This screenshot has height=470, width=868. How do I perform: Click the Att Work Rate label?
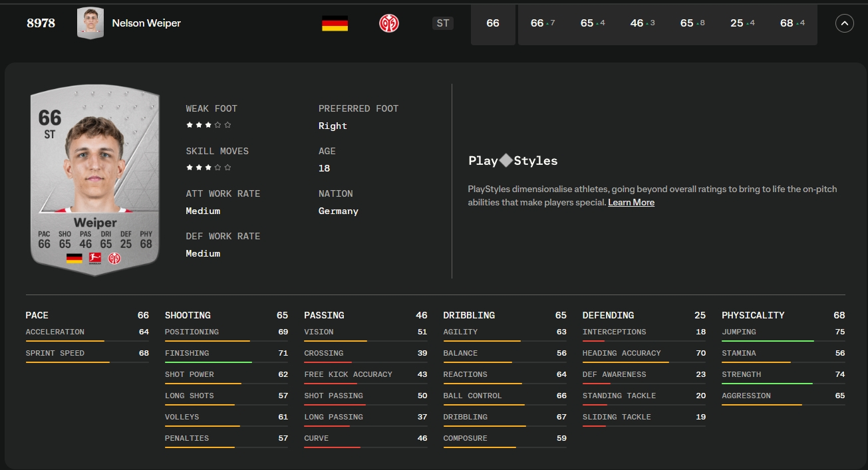(223, 193)
